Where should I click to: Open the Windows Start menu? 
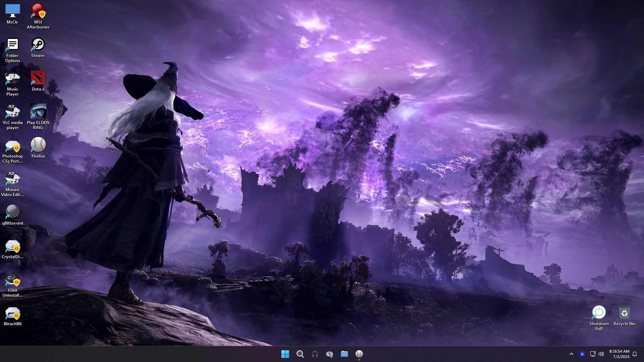[x=285, y=354]
